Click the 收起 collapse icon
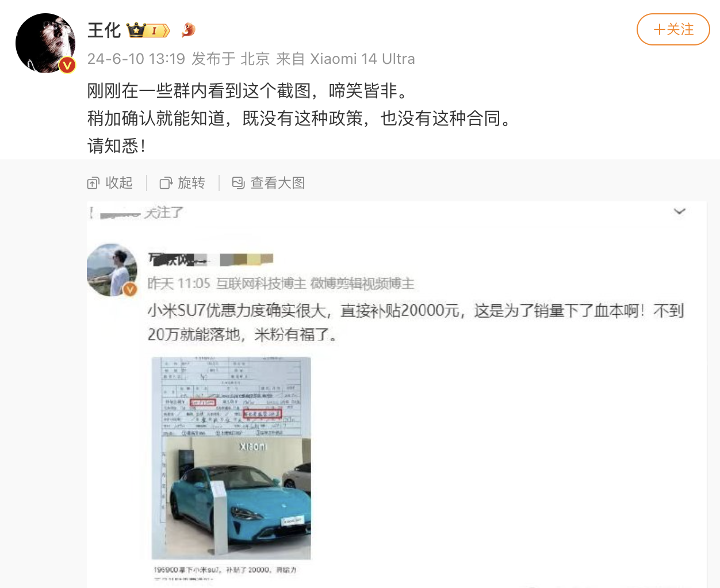Screen dimensions: 720x588 tap(93, 184)
